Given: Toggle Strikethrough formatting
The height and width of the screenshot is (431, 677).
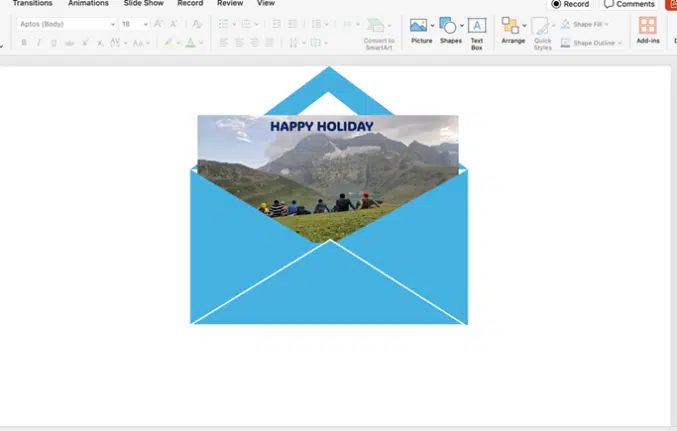Looking at the screenshot, I should (69, 42).
